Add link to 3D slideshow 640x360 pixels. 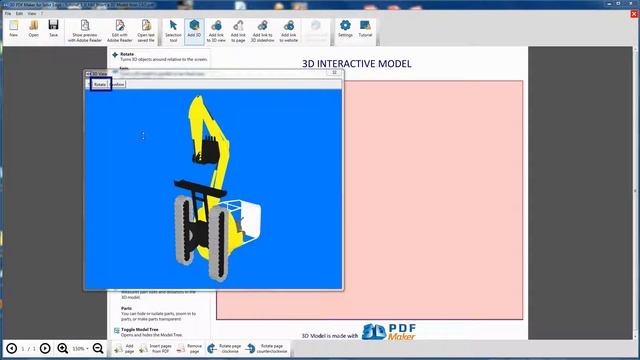click(262, 31)
